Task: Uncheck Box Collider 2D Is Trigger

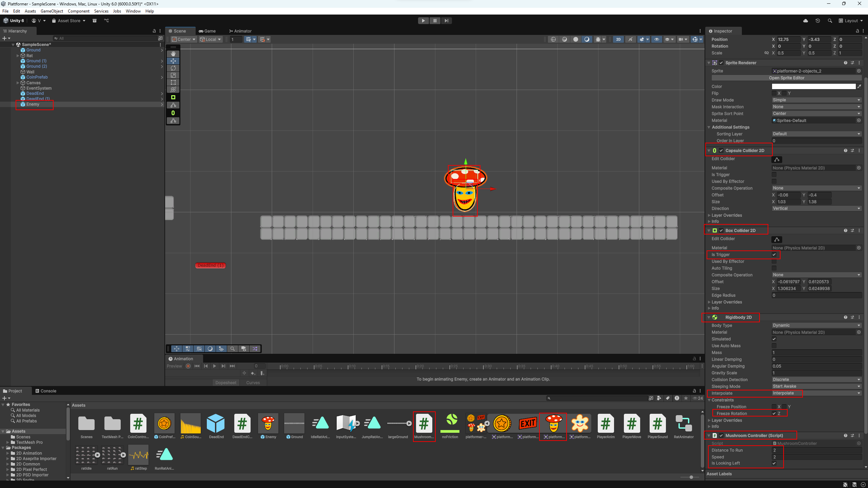Action: (774, 255)
